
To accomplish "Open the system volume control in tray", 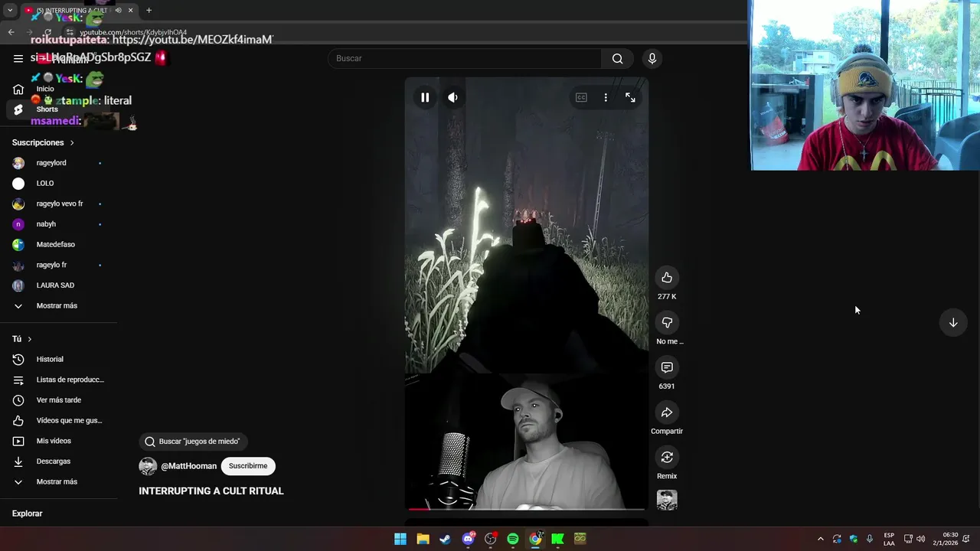I will tap(921, 539).
